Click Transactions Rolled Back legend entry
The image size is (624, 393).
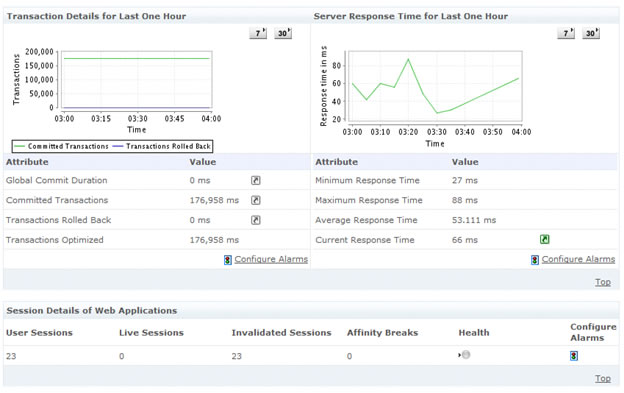click(x=162, y=146)
